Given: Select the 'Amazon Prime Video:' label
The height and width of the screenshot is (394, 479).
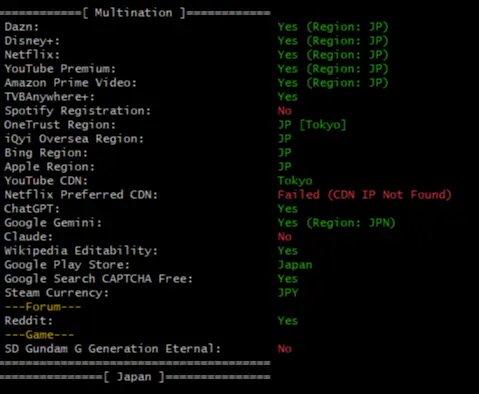Looking at the screenshot, I should pos(71,83).
